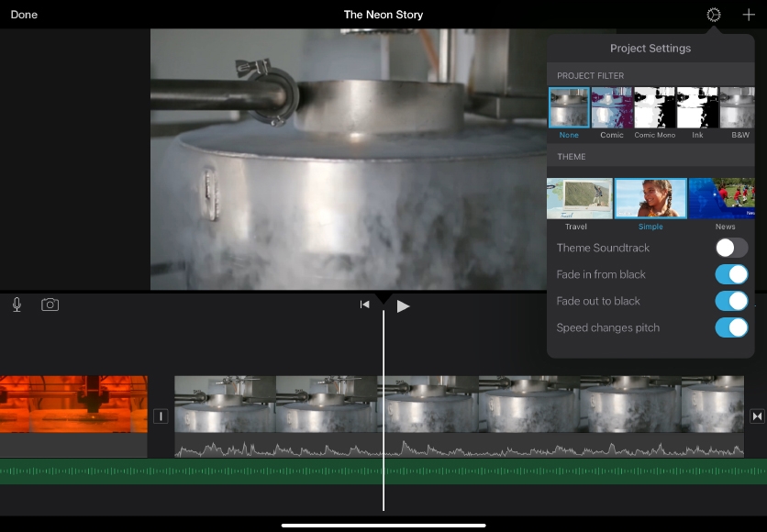This screenshot has width=767, height=532.
Task: Tap the plus icon to add media
Action: (748, 15)
